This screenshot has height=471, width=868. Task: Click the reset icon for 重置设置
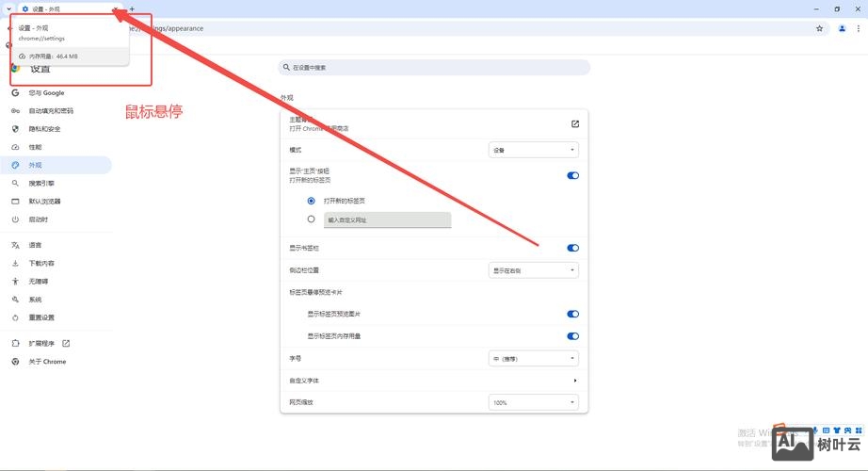(15, 317)
